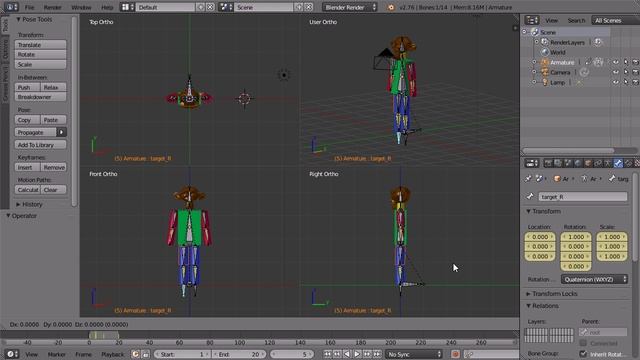
Task: Open the Quaternion rotation mode dropdown
Action: pos(594,279)
